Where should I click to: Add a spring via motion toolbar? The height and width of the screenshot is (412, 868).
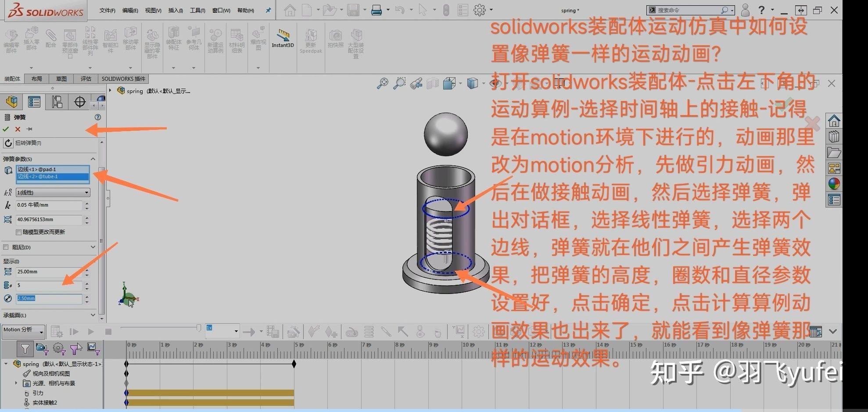pos(369,332)
